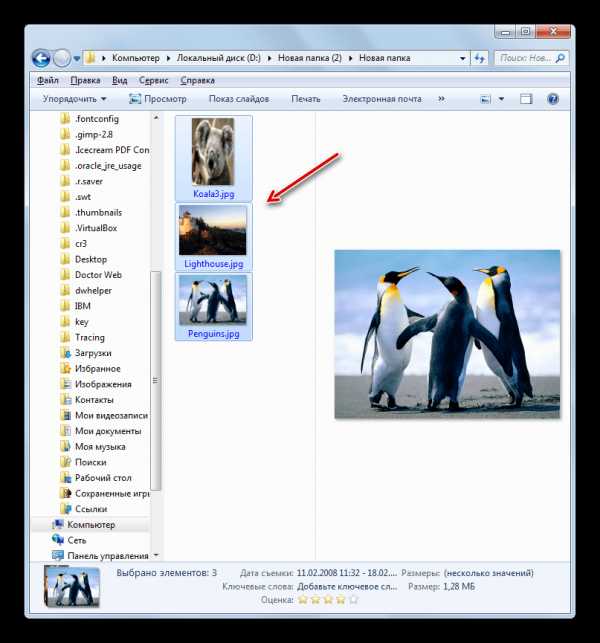Click the Refresh button beside address bar
Image resolution: width=600 pixels, height=643 pixels.
479,58
